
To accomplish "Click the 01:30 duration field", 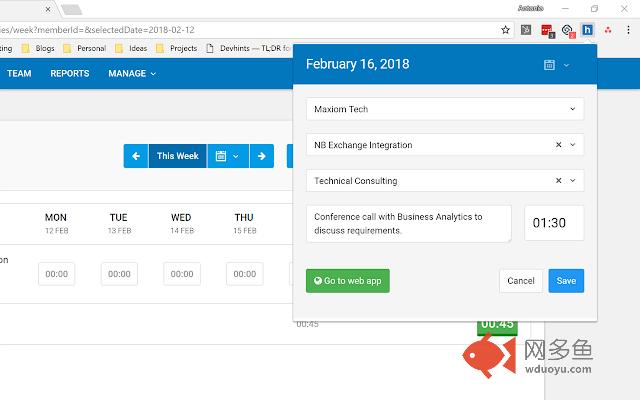I will [554, 223].
